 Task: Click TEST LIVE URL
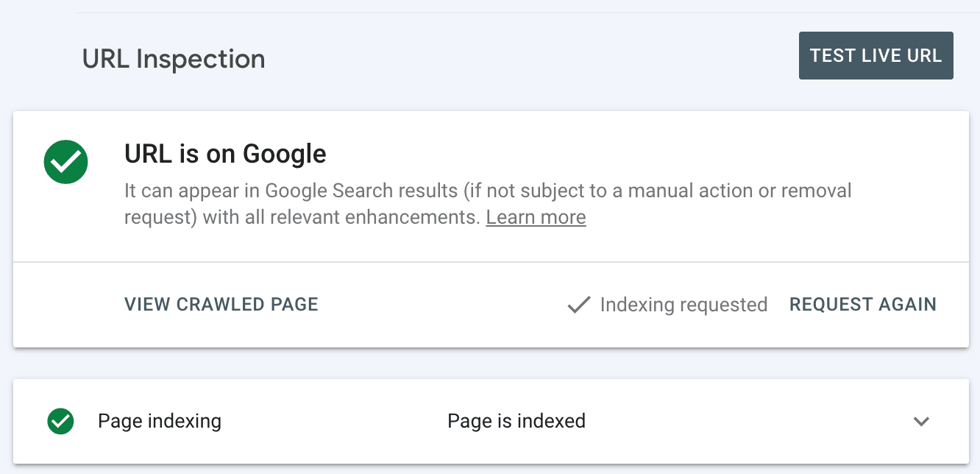876,55
